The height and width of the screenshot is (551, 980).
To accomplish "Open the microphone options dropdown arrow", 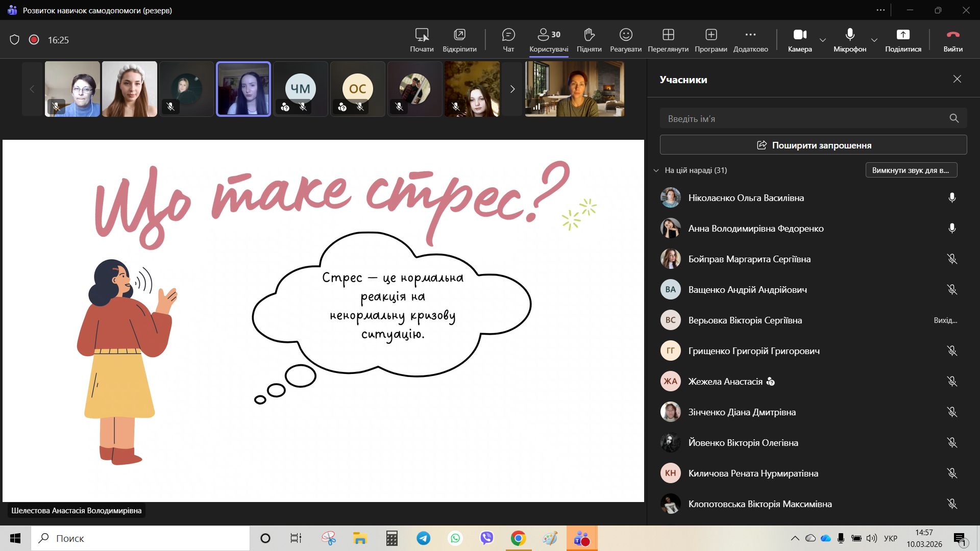I will point(874,40).
